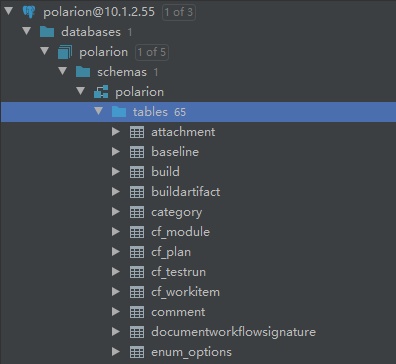Collapse the polarion@10.1.2.55 data source node

pos(9,12)
